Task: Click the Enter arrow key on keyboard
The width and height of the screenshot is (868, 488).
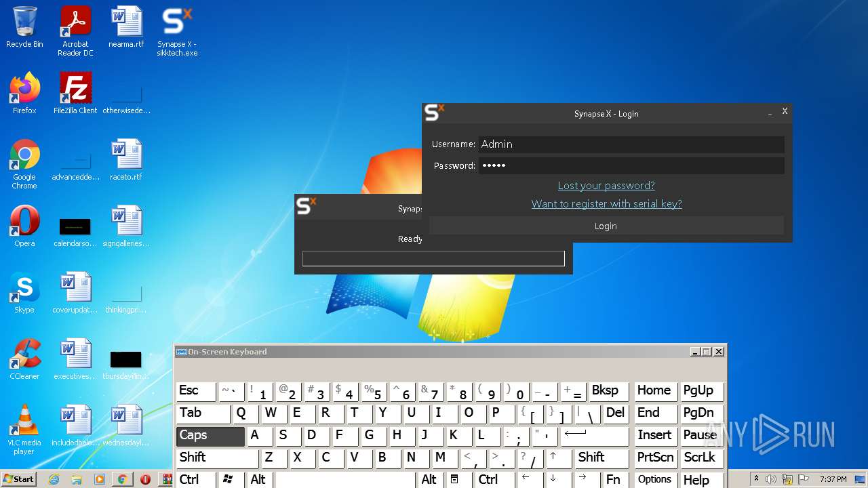Action: [x=595, y=436]
